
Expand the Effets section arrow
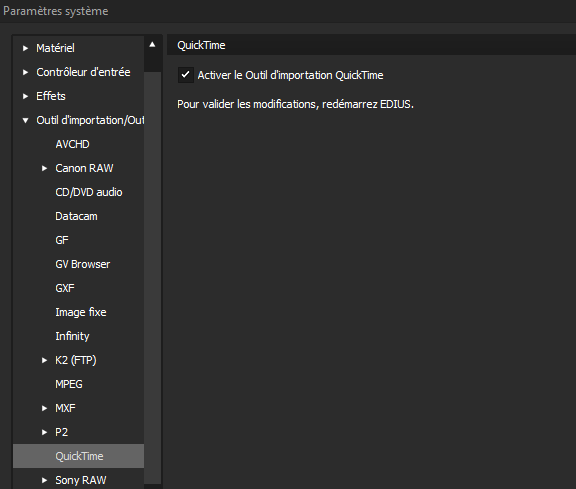[25, 96]
